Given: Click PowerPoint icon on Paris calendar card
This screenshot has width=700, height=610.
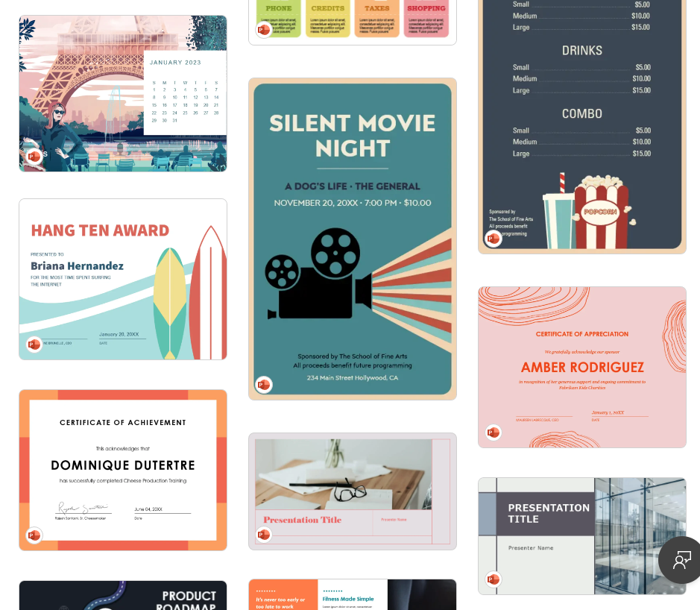Looking at the screenshot, I should (x=34, y=157).
